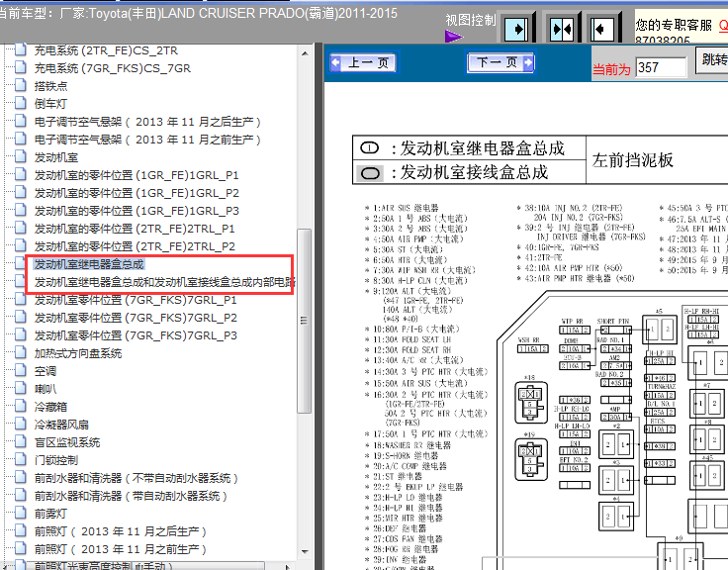Open 门锁控制 diagram entry
728x570 pixels.
coord(56,460)
